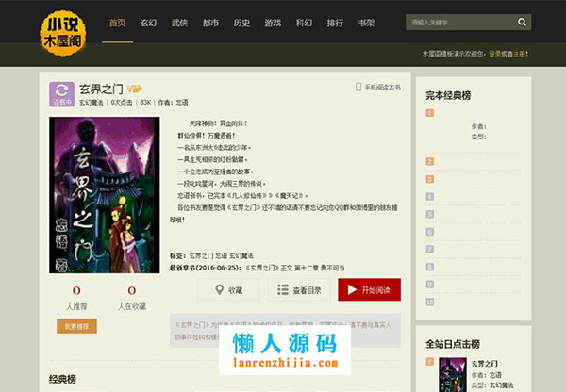Click the 登录 login link
Viewport: 566px width, 392px height.
pyautogui.click(x=494, y=54)
